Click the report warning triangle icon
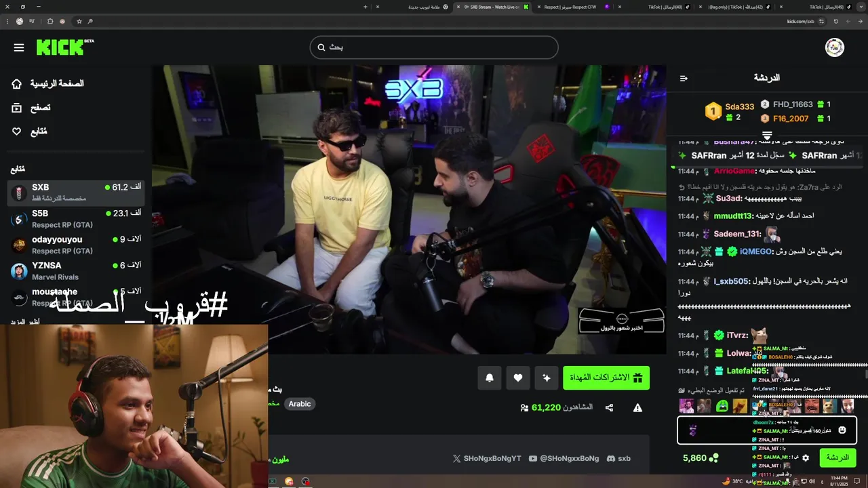 pos(637,407)
